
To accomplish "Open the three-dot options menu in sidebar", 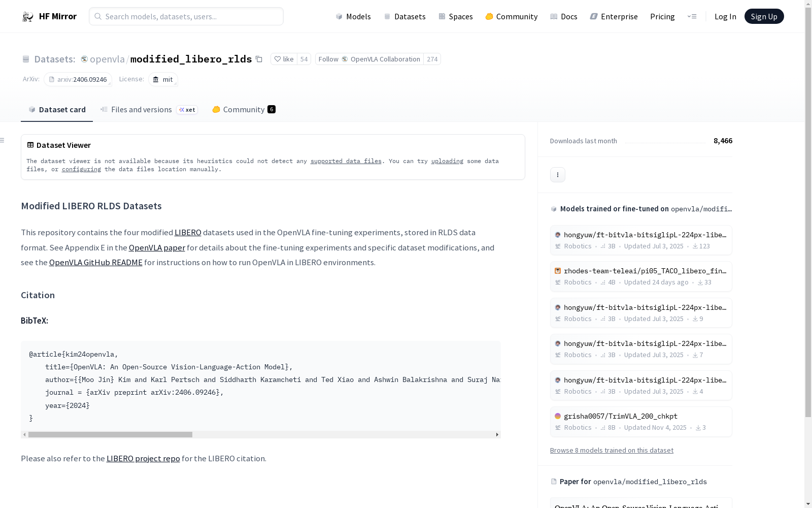I will point(558,175).
